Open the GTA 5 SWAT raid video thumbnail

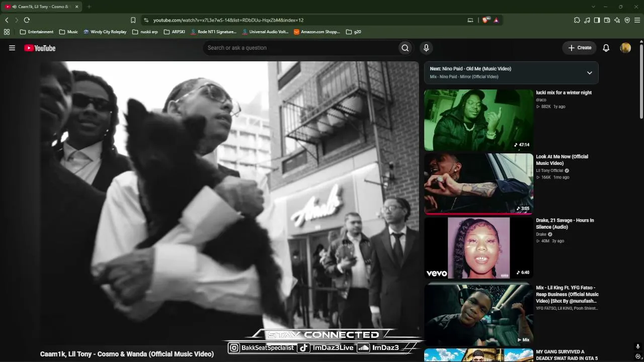(478, 355)
